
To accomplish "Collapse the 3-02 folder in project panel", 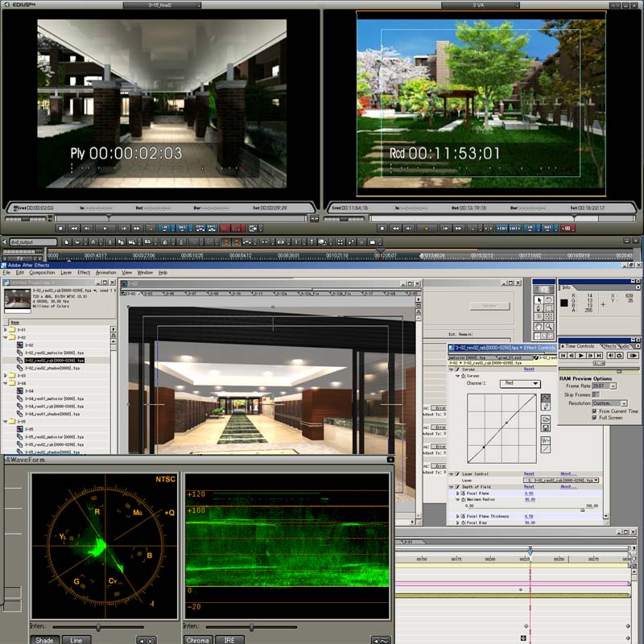I will [x=6, y=337].
